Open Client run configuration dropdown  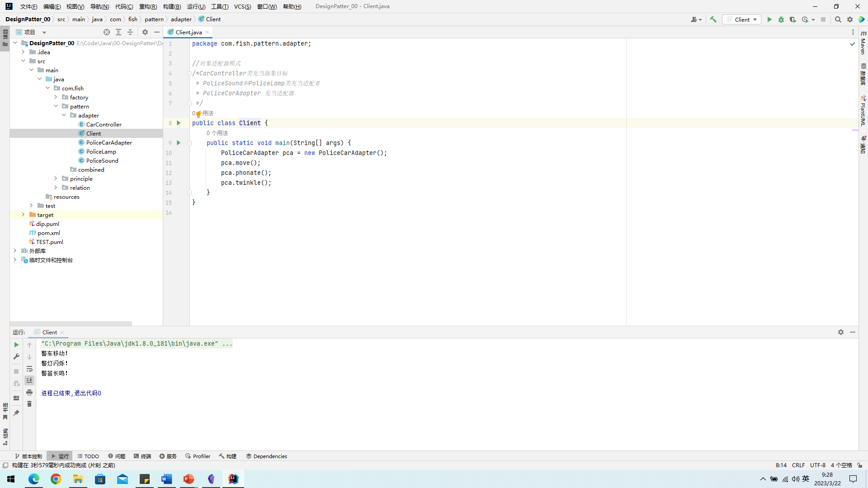742,19
